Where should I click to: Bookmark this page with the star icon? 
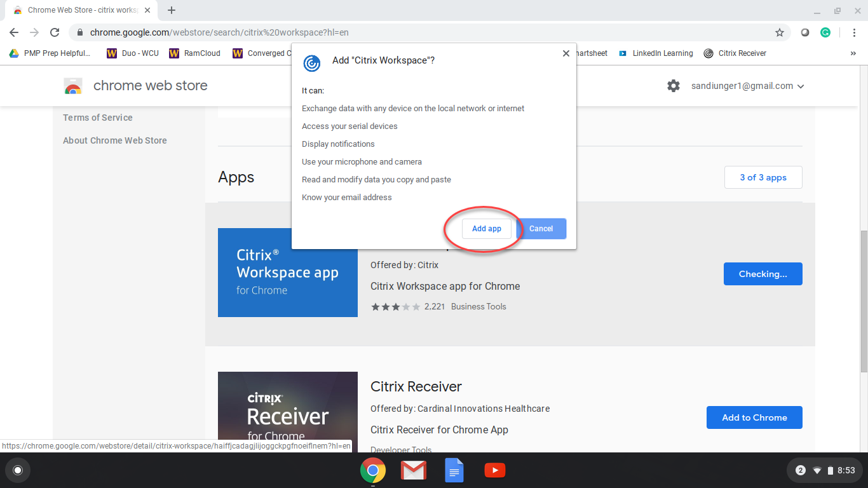tap(779, 32)
